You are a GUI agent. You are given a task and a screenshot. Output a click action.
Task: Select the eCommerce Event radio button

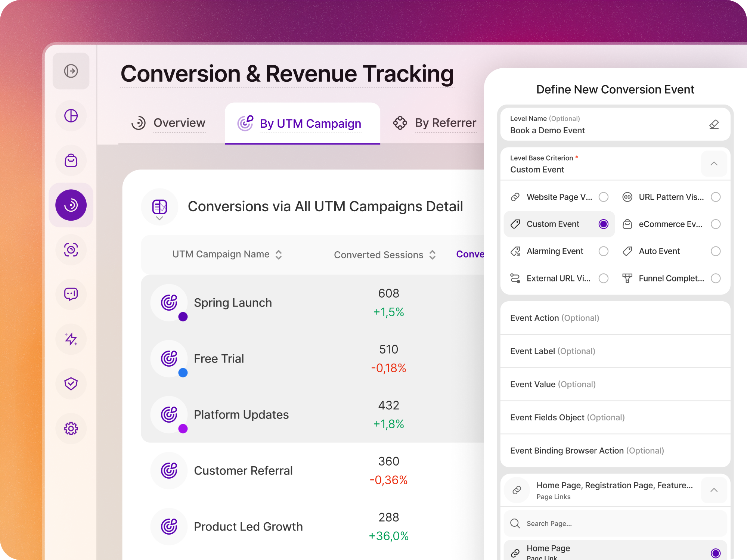coord(716,224)
